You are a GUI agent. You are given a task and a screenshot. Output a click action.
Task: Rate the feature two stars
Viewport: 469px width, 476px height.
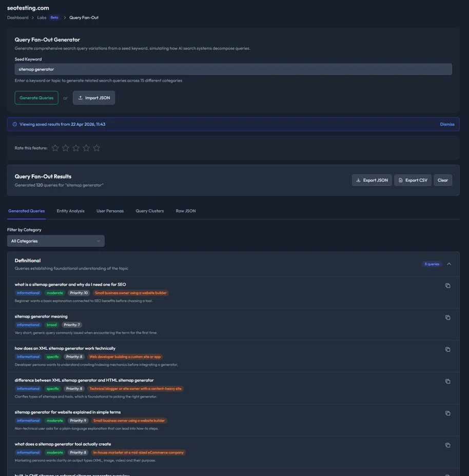click(x=65, y=148)
